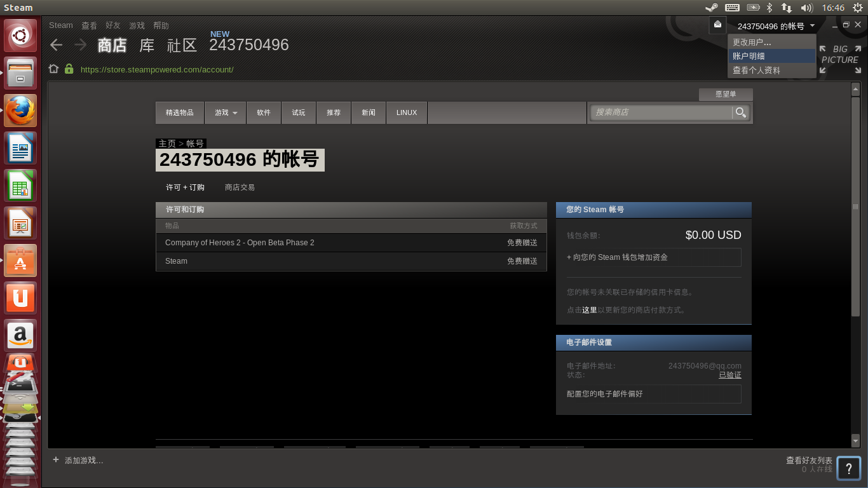Launch the Files manager from dock
This screenshot has width=868, height=488.
pos(21,73)
